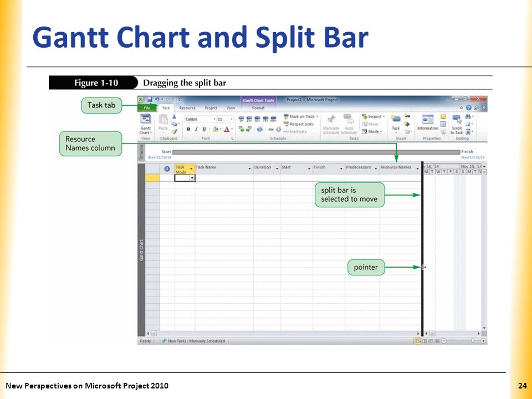This screenshot has width=532, height=399.
Task: Click the Indent Task green right arrow
Action: pyautogui.click(x=249, y=129)
